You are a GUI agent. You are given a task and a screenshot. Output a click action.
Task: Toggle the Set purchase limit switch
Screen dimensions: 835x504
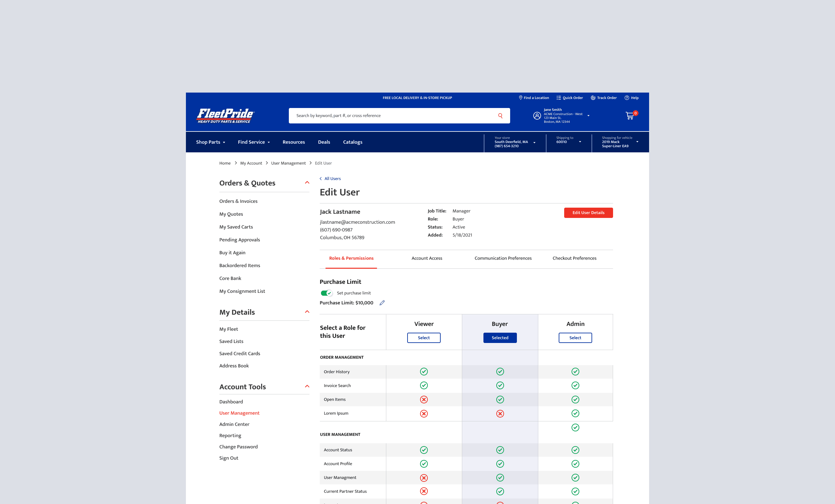[x=326, y=293]
